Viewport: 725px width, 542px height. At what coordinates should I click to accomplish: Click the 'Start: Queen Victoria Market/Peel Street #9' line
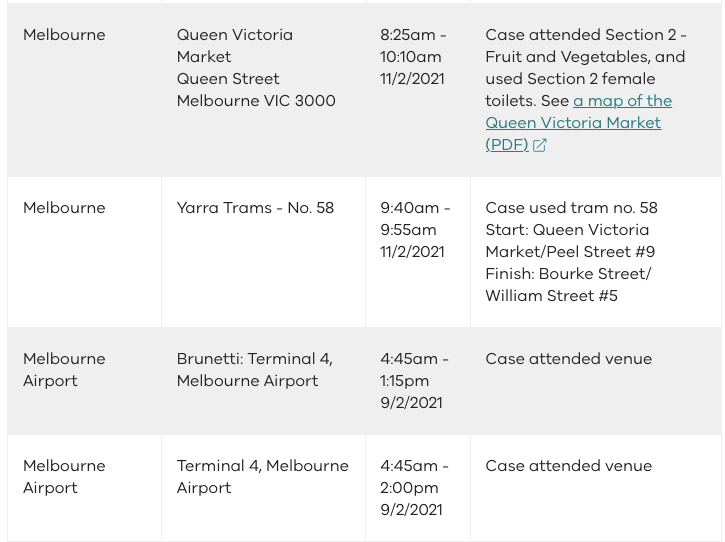[570, 240]
